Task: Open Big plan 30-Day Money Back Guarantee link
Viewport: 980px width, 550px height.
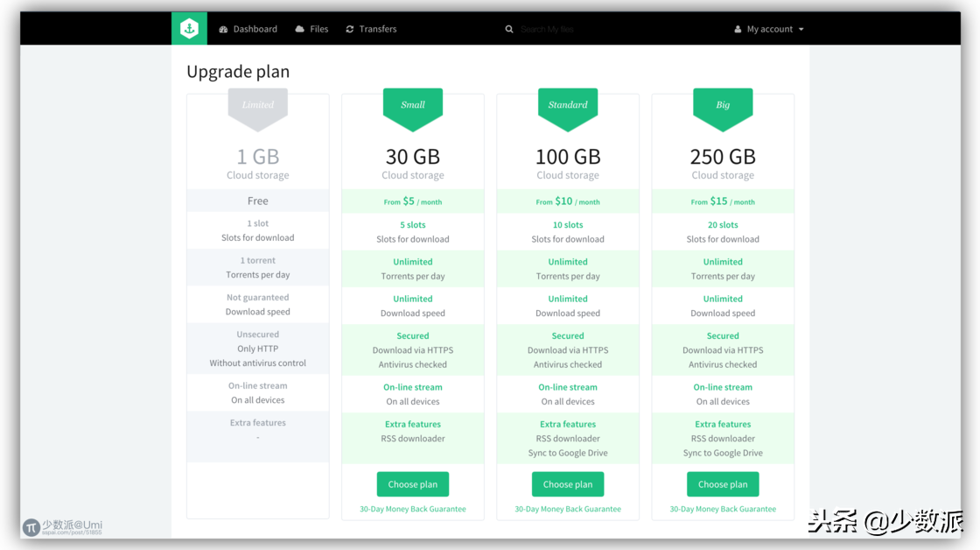Action: click(723, 509)
